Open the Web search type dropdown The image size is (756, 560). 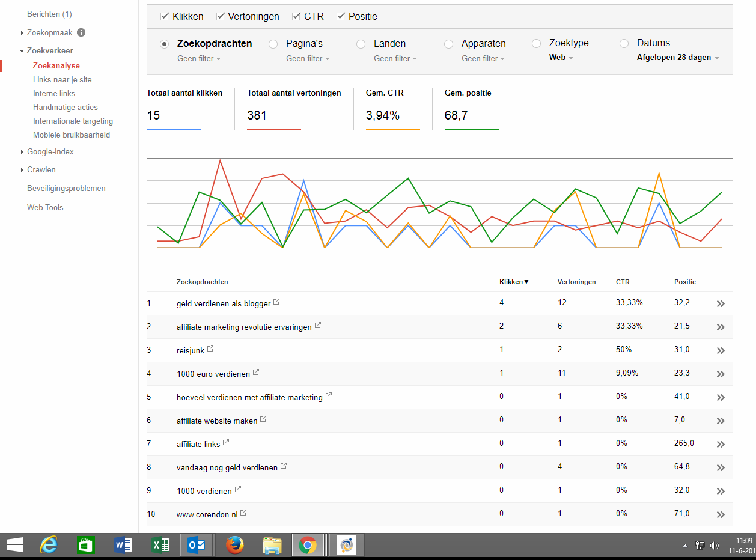click(x=561, y=58)
